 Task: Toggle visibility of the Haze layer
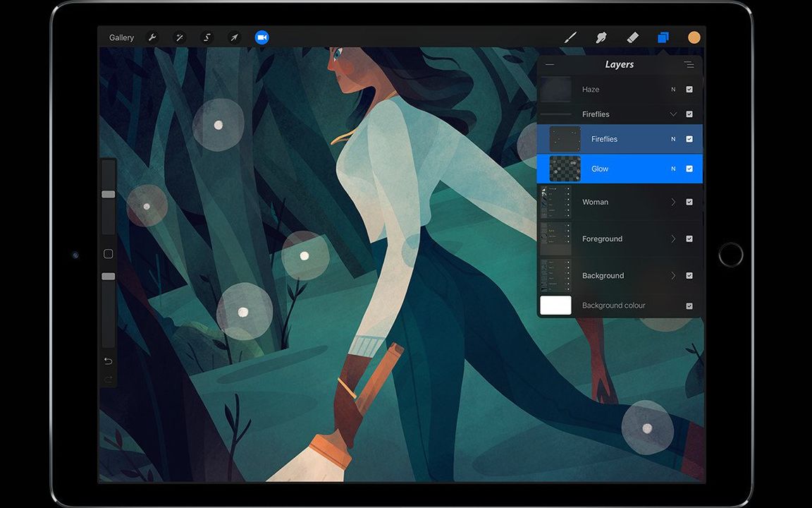(689, 89)
